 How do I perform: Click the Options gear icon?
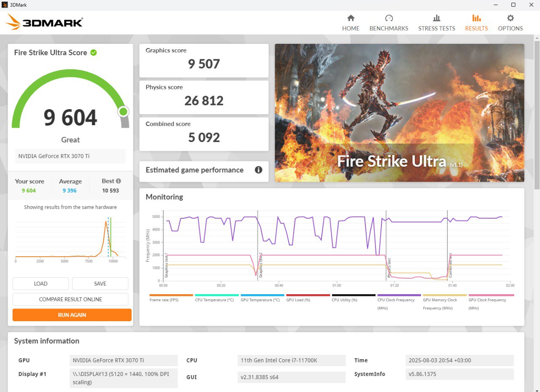pyautogui.click(x=510, y=18)
